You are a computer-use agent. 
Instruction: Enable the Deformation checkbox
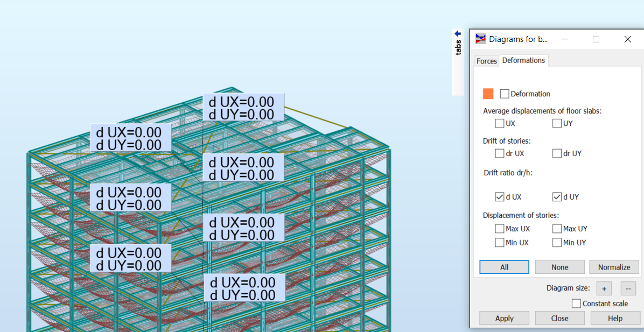(505, 93)
